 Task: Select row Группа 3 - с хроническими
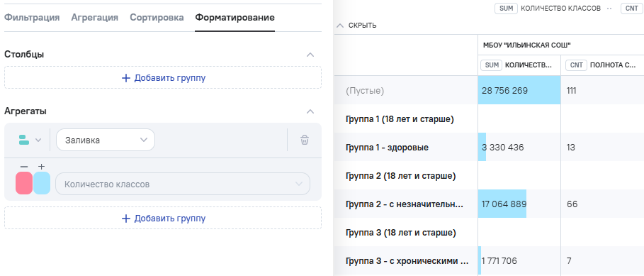[407, 261]
